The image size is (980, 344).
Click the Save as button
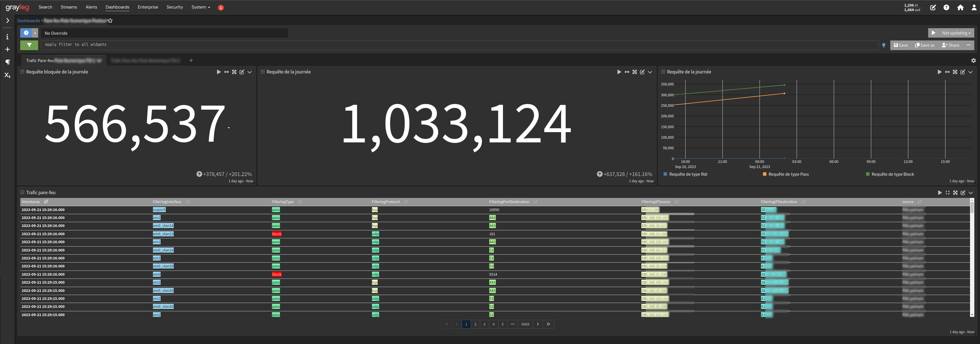tap(925, 45)
